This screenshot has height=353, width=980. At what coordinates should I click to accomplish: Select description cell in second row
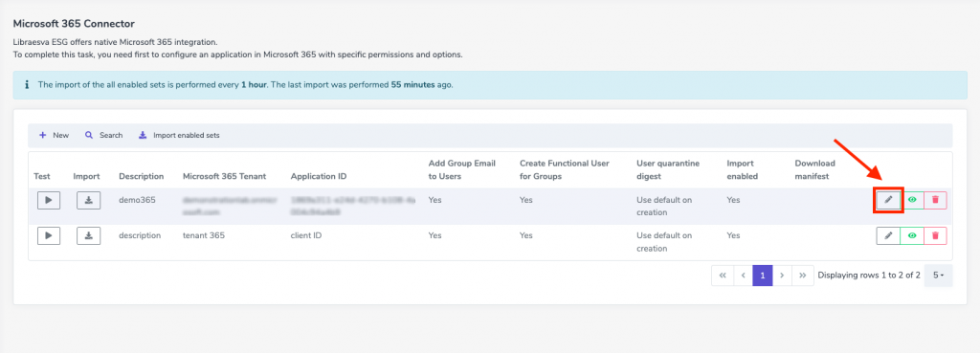click(x=140, y=235)
